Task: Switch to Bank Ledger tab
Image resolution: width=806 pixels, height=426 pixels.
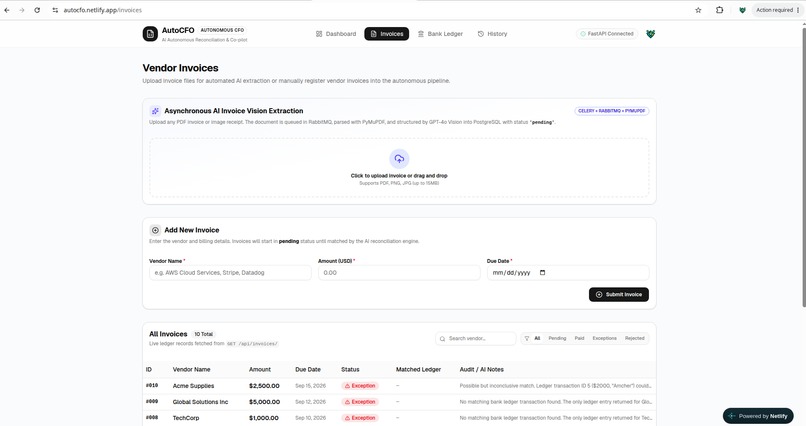Action: tap(440, 34)
